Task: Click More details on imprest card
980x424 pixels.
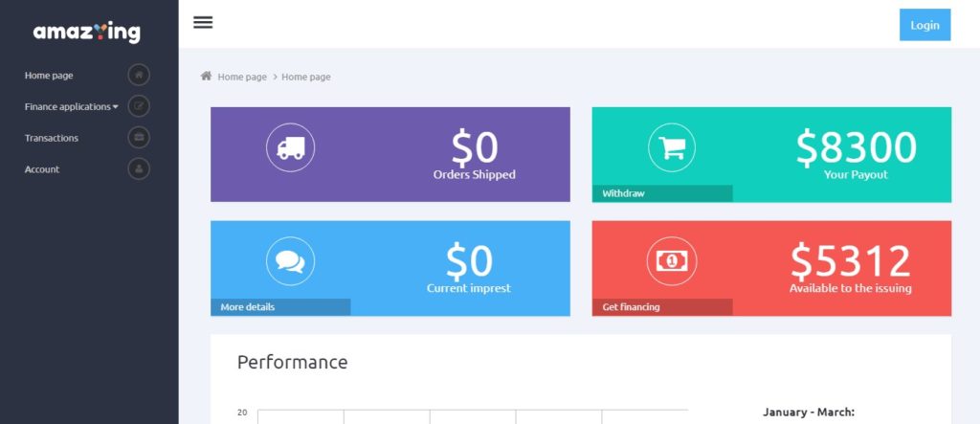Action: pyautogui.click(x=280, y=307)
